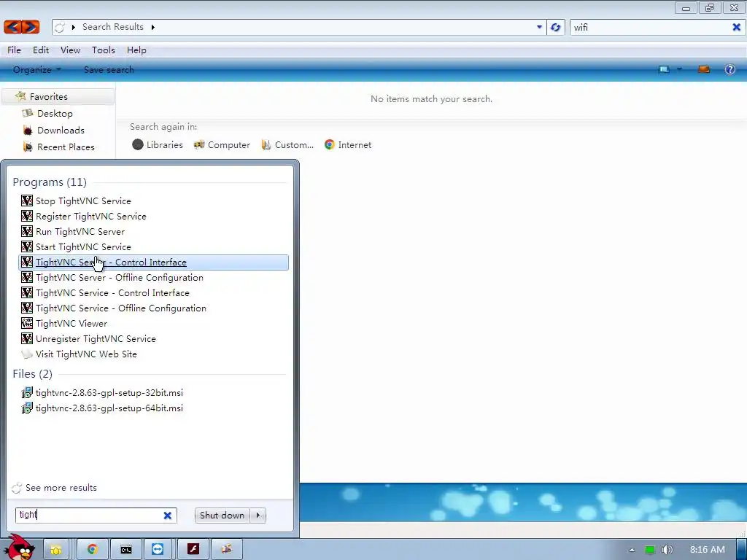Click the Shut down button
This screenshot has width=747, height=560.
click(222, 516)
